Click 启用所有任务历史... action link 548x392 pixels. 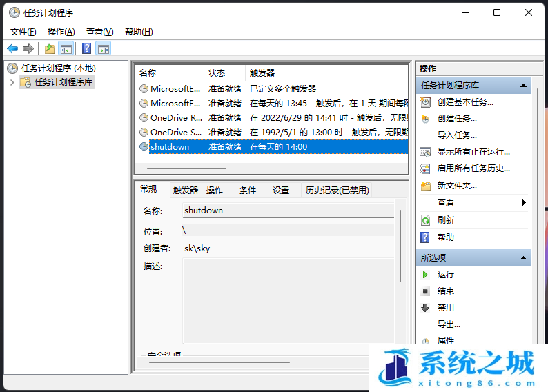473,168
